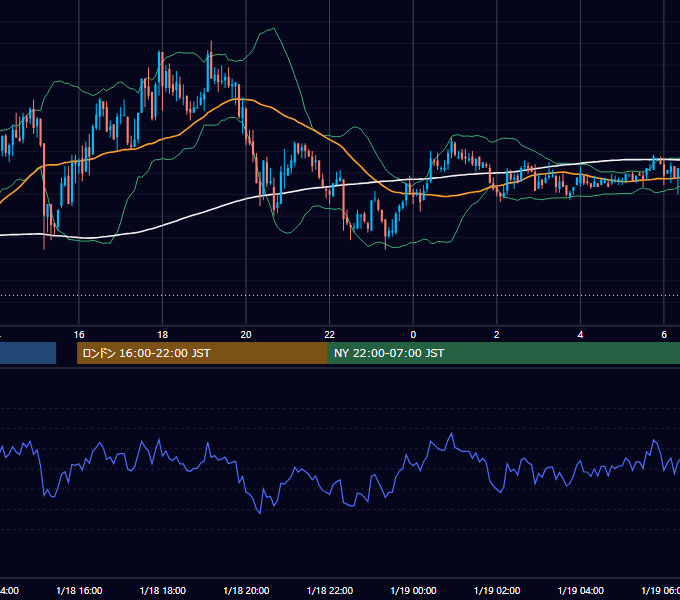The image size is (680, 600).
Task: Click the 18 hour label on upper axis
Action: tap(163, 335)
